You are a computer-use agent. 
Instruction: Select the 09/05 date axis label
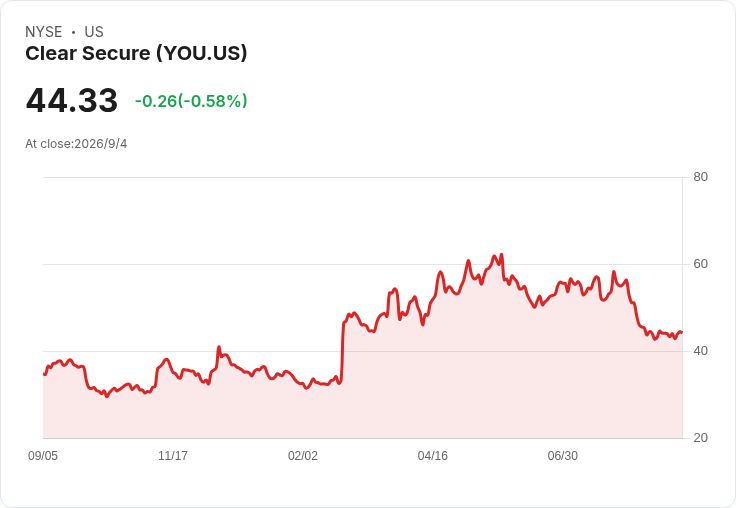(x=43, y=455)
